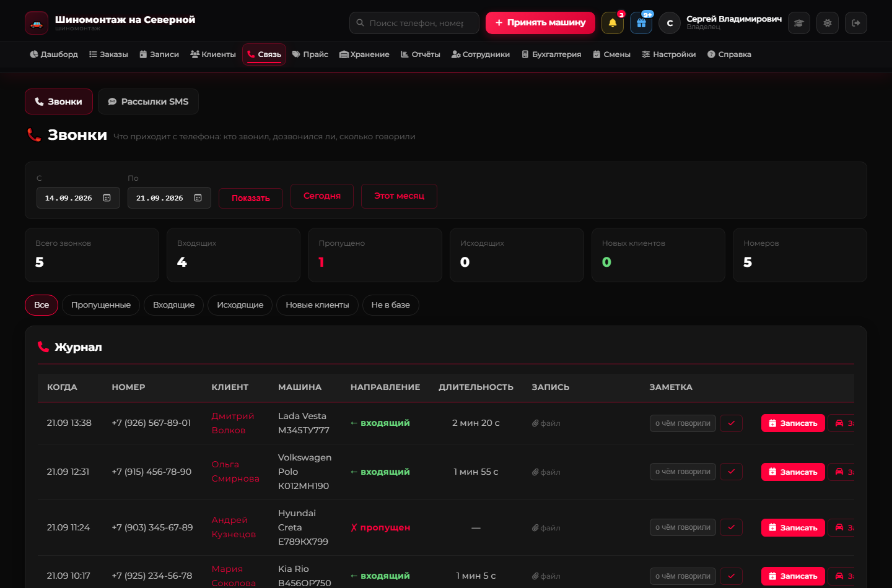
Task: Select Связь navigation item
Action: click(264, 54)
